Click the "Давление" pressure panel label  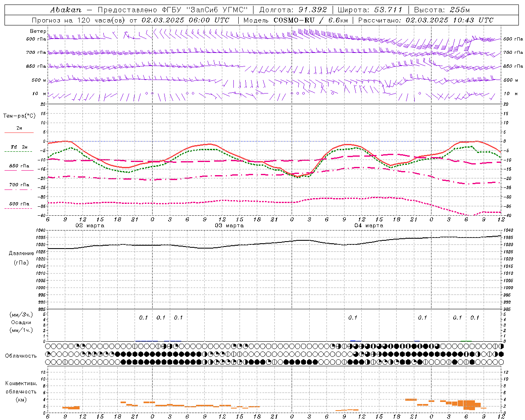point(21,253)
